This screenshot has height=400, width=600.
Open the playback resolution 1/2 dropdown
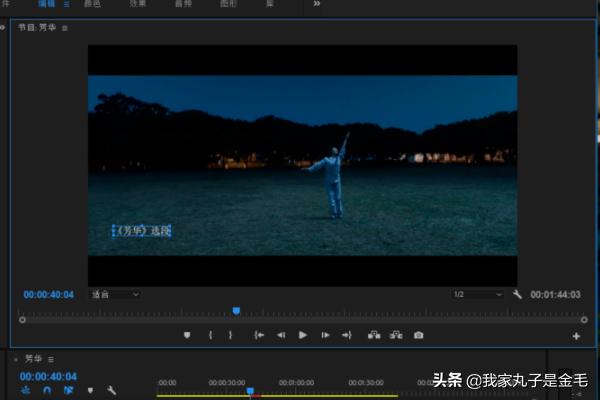(x=477, y=295)
